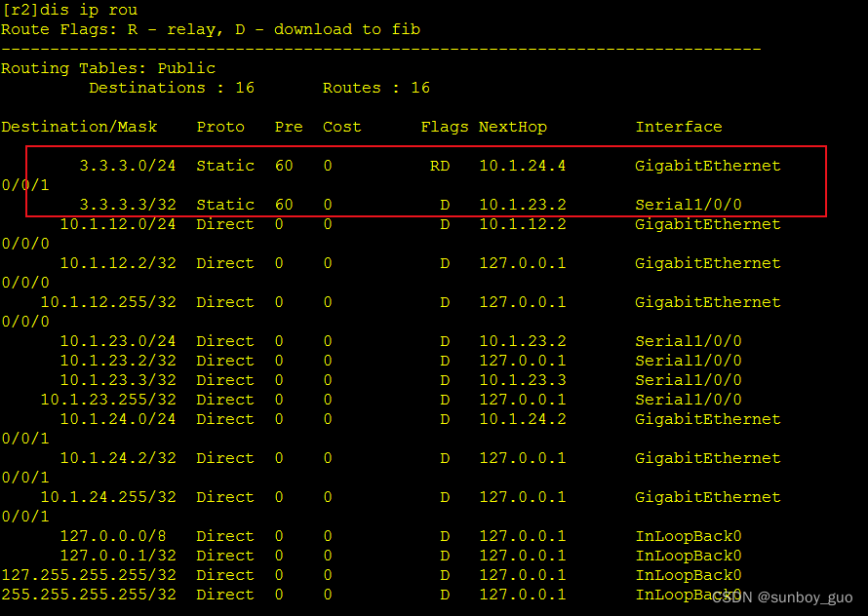The height and width of the screenshot is (616, 868).
Task: Select Destinations : 16 counter text
Action: click(x=171, y=88)
